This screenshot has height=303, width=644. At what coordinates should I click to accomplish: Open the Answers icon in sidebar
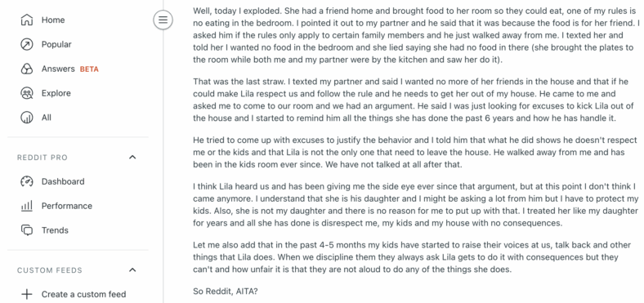[x=27, y=69]
